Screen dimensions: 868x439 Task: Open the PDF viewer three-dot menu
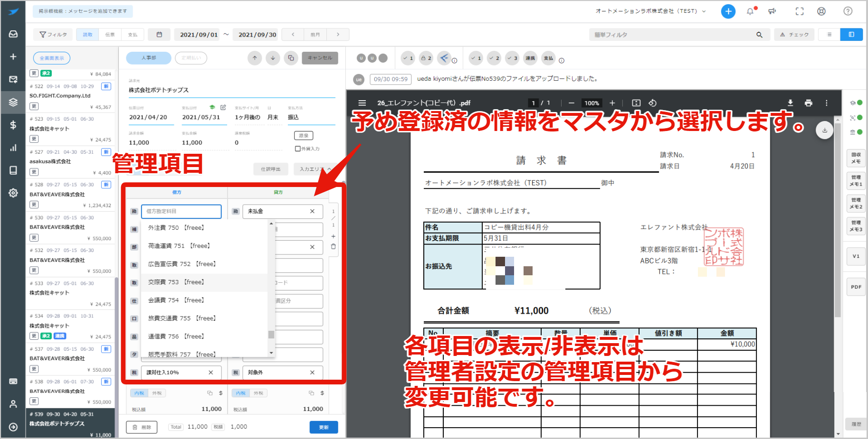(827, 103)
